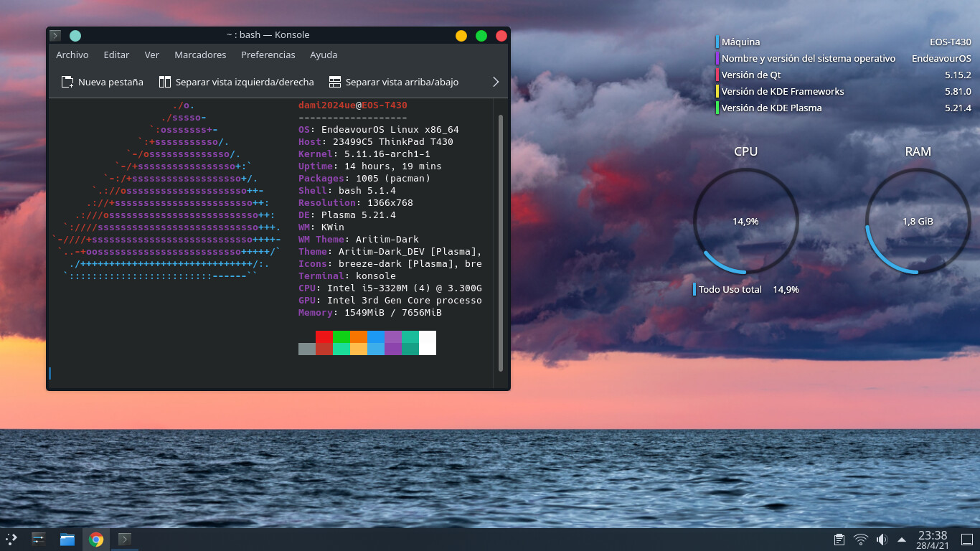
Task: Click the Uptime: 14 hours line
Action: tap(370, 166)
